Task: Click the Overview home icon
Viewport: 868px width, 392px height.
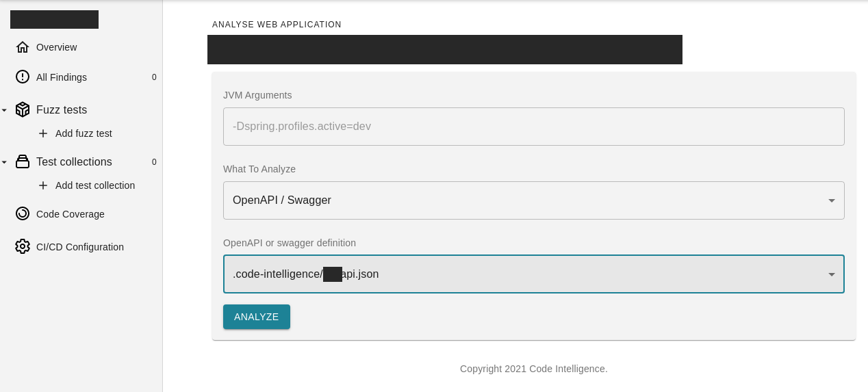Action: click(x=23, y=47)
